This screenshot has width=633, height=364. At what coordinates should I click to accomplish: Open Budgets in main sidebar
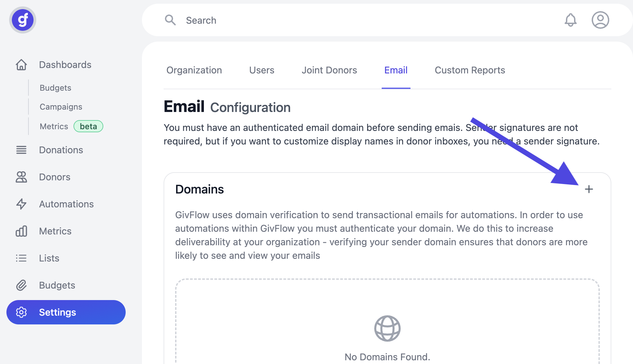(57, 285)
